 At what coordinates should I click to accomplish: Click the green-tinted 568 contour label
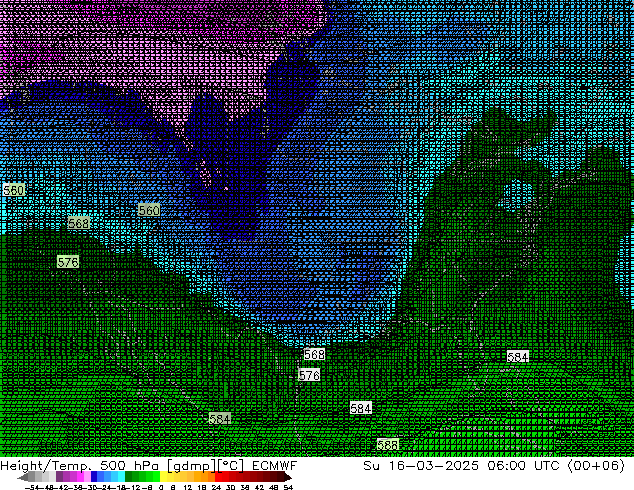click(78, 223)
